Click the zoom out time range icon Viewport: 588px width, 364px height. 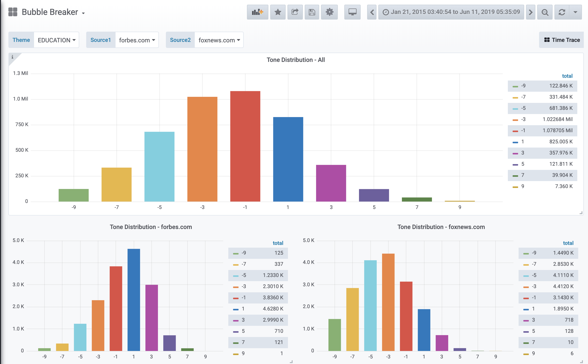[x=545, y=12]
